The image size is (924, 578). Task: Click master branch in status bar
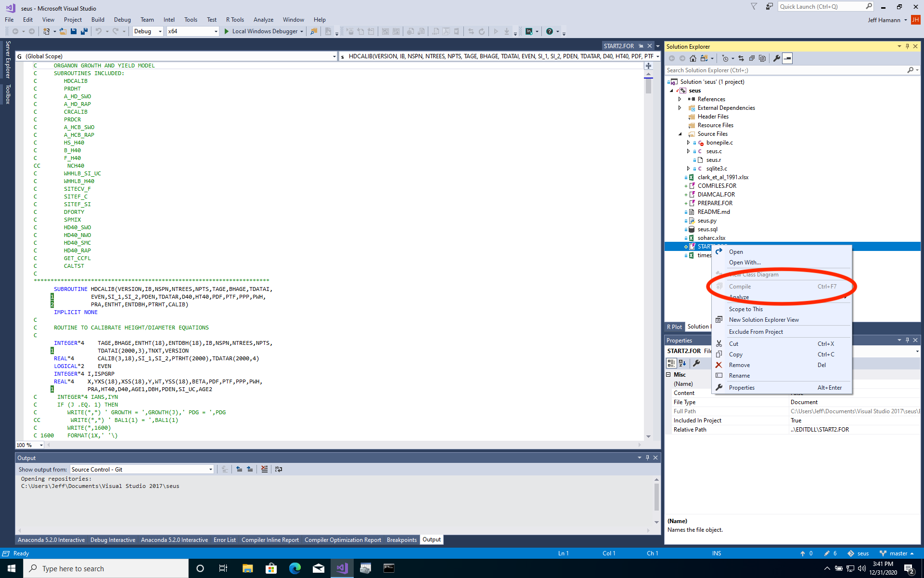coord(898,553)
